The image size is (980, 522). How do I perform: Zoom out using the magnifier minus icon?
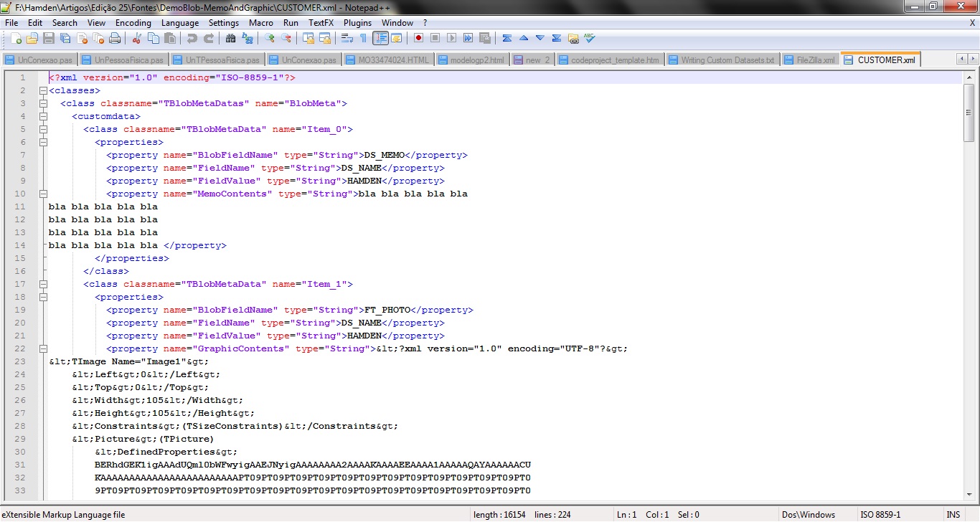tap(286, 38)
